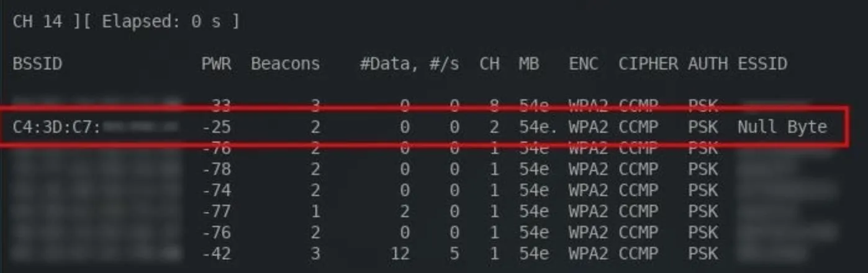Image resolution: width=868 pixels, height=273 pixels.
Task: Select the Null Byte ESSID text
Action: click(x=782, y=127)
